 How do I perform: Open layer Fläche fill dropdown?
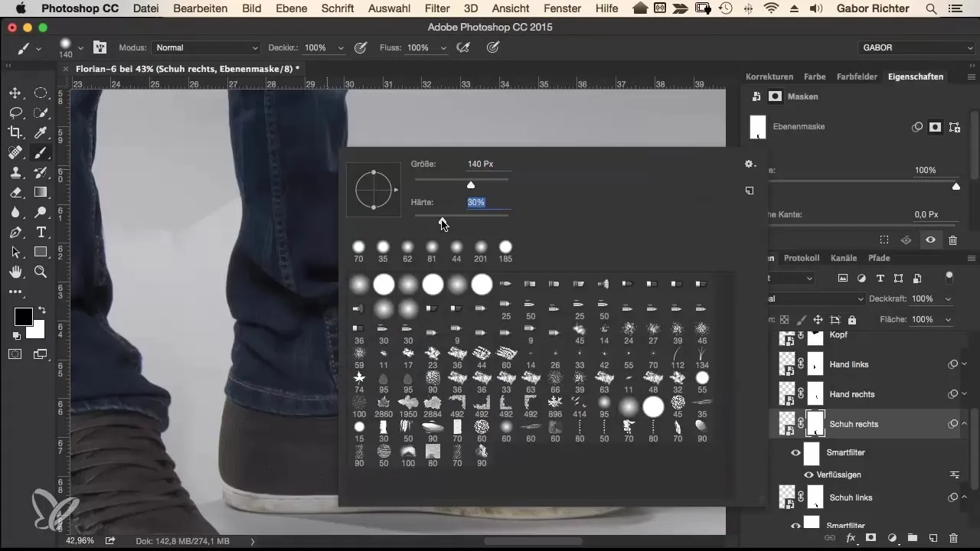pyautogui.click(x=949, y=319)
